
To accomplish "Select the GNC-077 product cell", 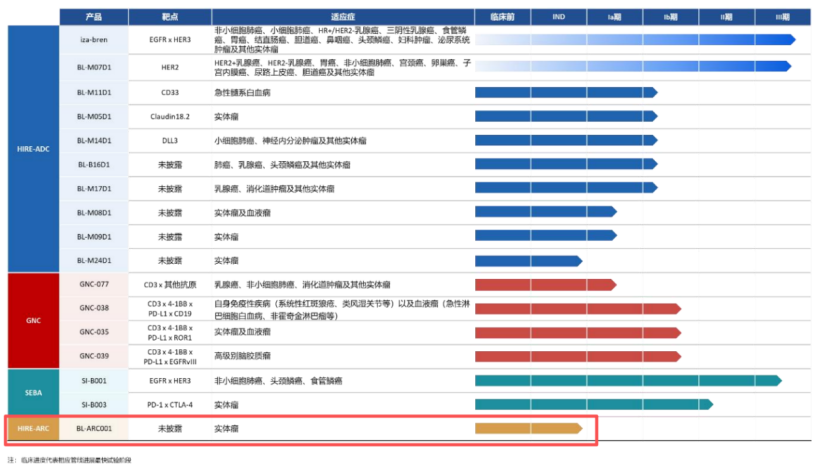I will [x=94, y=284].
